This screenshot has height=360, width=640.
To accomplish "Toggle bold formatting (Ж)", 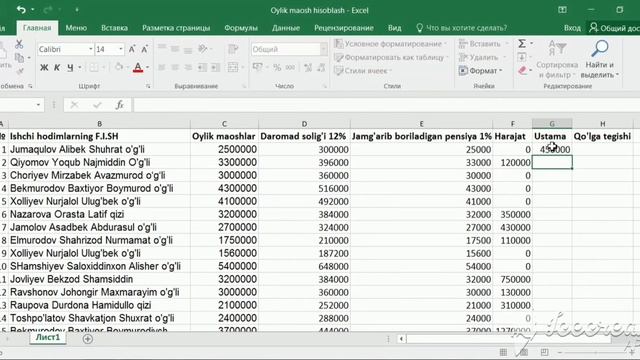I will [44, 67].
